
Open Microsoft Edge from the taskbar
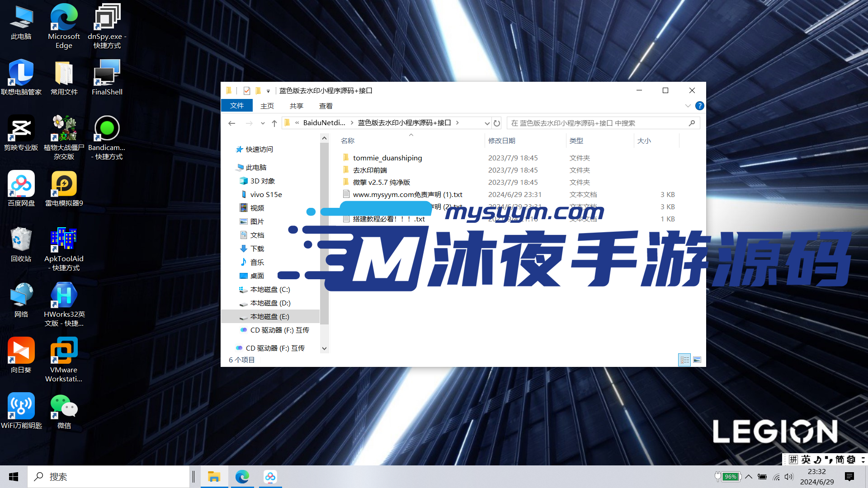[242, 476]
